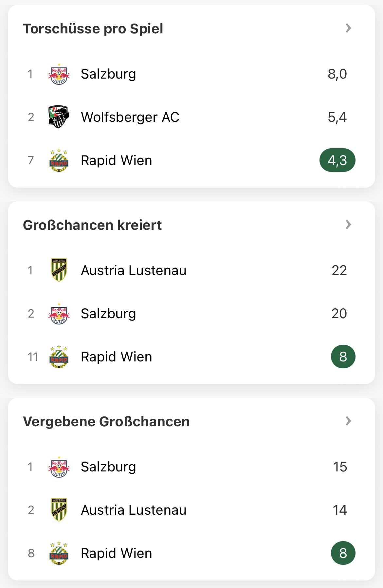Expand Großchancen kreiert with chevron arrow

348,225
